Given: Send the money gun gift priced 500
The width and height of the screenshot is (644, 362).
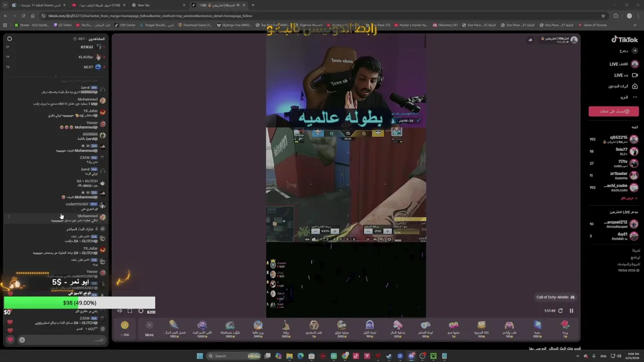Looking at the screenshot, I should coord(397,328).
